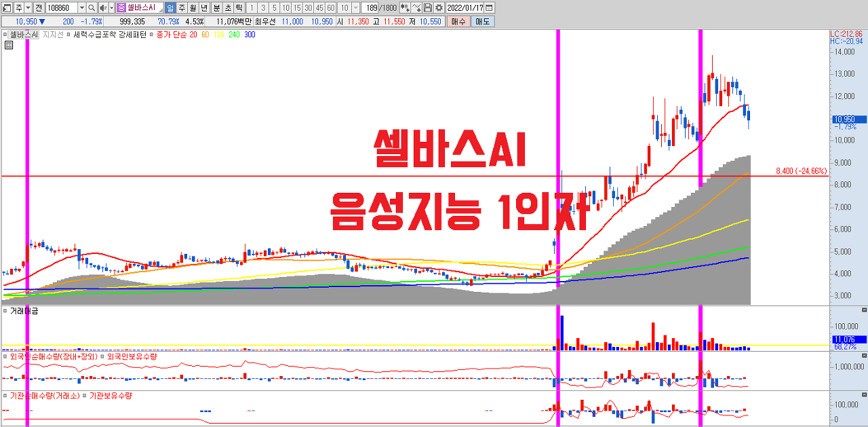Click the 8,400 (-24.66%) support line label
This screenshot has width=868, height=427.
(x=801, y=170)
